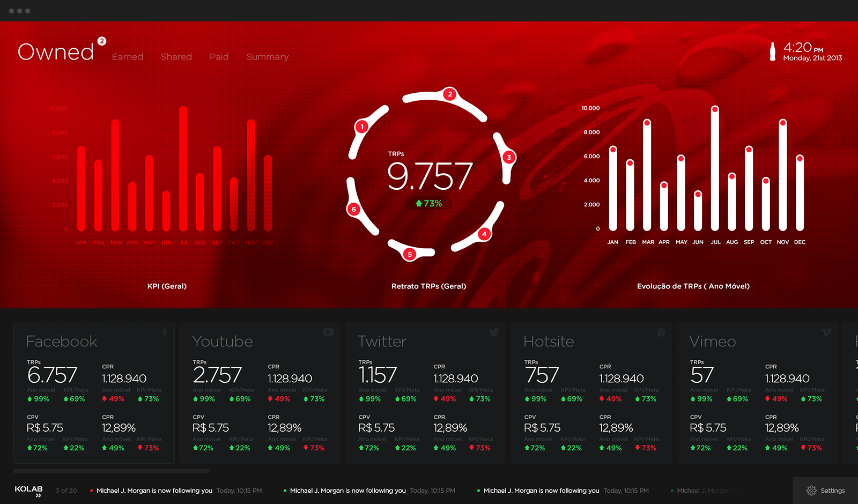The height and width of the screenshot is (504, 858).
Task: Click the 4:20 PM clock display
Action: [803, 47]
